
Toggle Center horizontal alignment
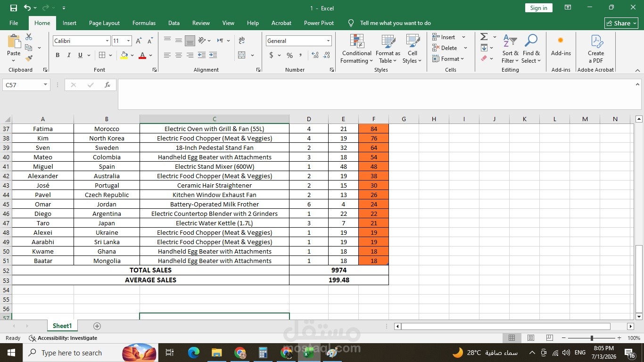coord(179,55)
